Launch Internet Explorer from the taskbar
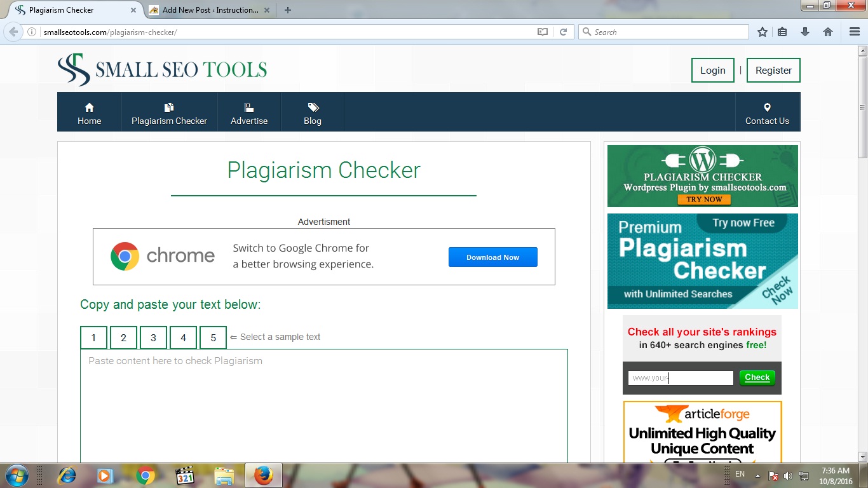Image resolution: width=868 pixels, height=488 pixels. coord(66,475)
